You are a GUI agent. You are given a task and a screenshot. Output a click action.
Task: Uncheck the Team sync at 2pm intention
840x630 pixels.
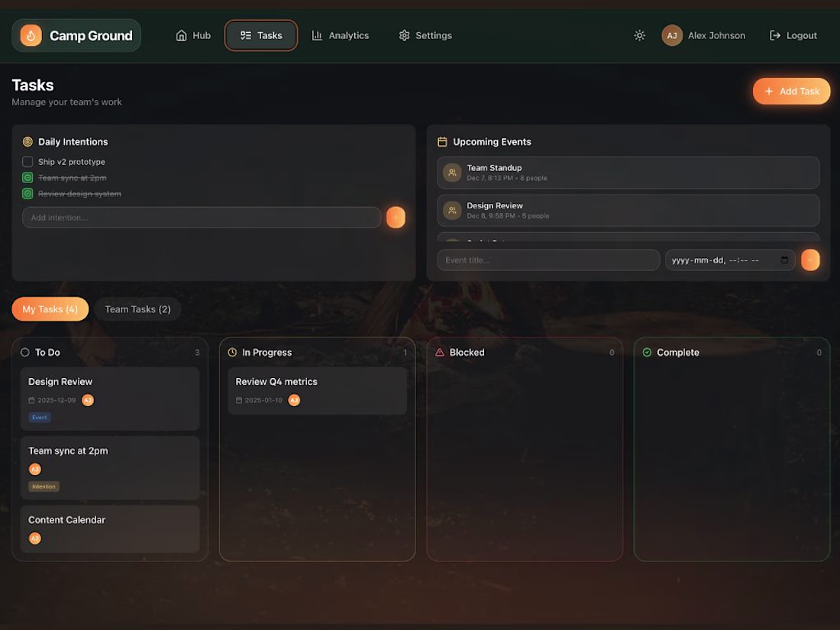click(27, 178)
